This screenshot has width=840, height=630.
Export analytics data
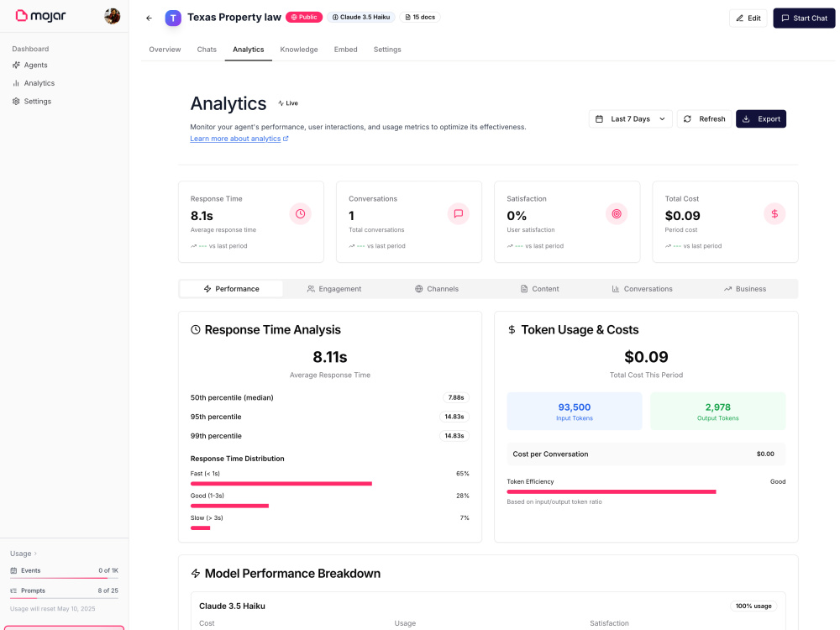[x=761, y=119]
